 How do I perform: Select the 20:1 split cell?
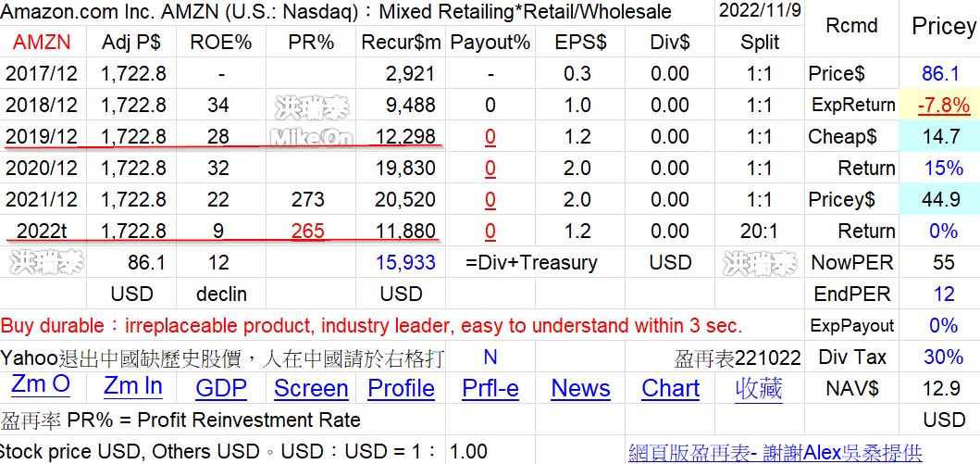click(x=760, y=231)
